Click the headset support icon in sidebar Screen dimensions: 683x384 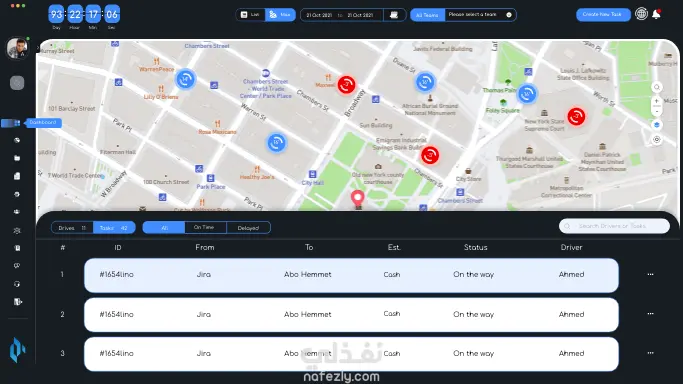coord(17,284)
